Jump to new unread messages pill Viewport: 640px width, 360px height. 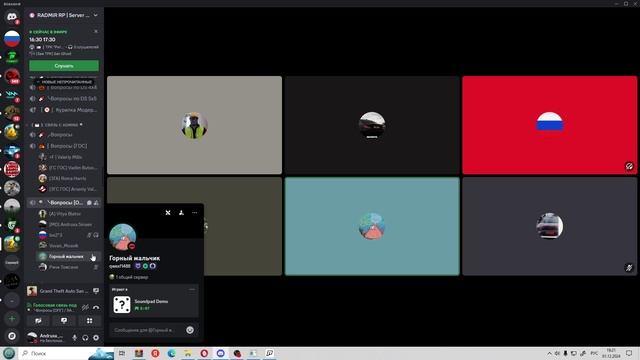(64, 82)
